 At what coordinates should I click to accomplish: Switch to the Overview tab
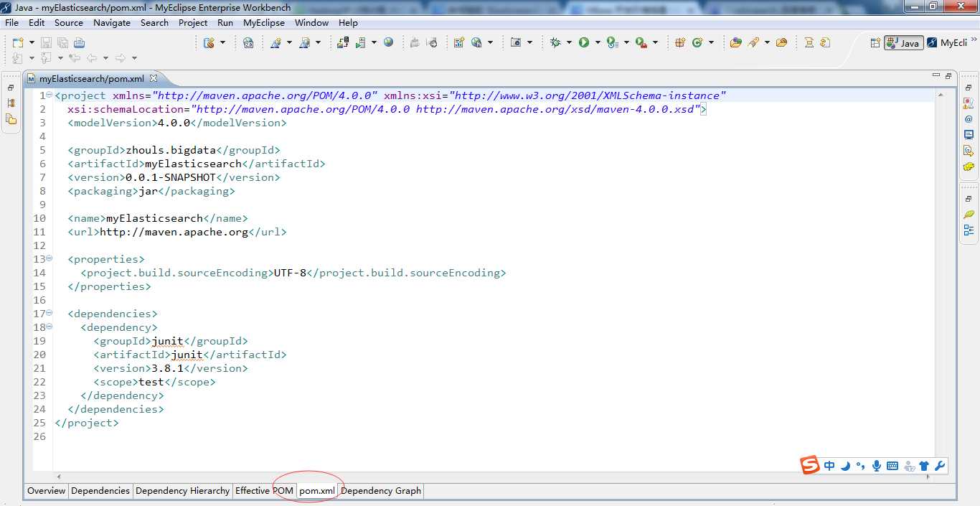(47, 491)
